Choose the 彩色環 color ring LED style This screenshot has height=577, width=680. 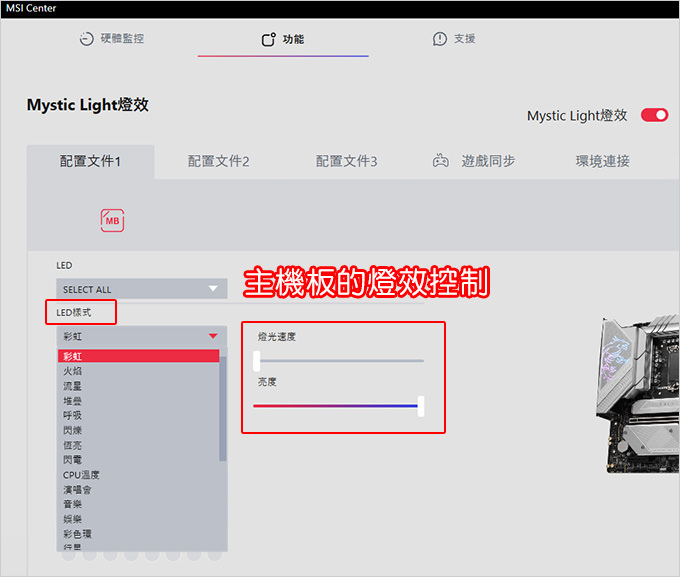pyautogui.click(x=138, y=534)
